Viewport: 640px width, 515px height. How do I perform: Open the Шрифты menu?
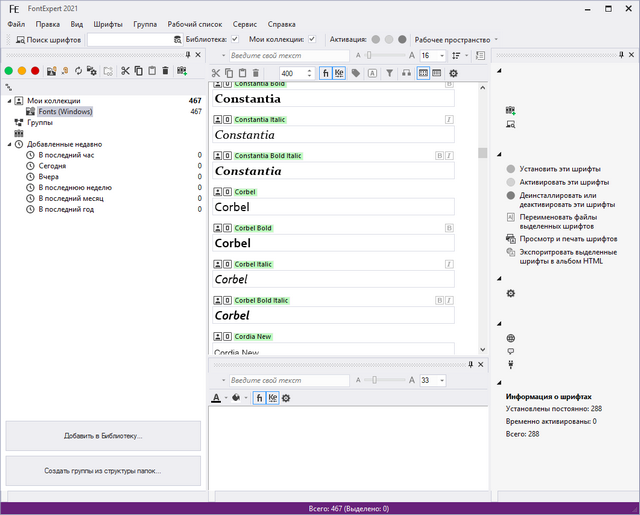108,23
